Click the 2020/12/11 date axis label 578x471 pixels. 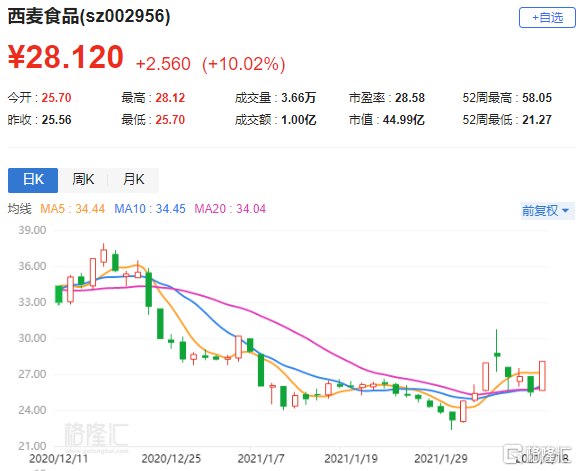pos(58,459)
